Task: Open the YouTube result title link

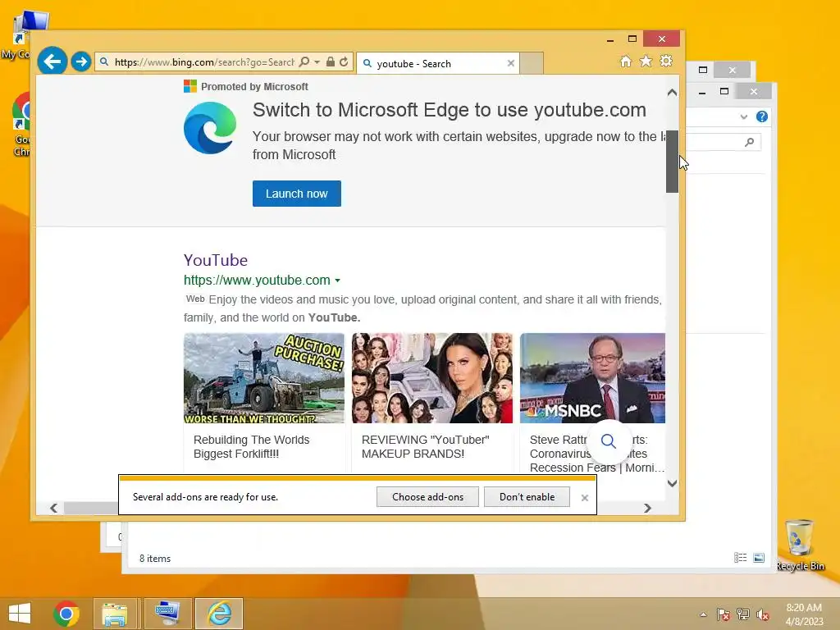Action: [x=216, y=260]
